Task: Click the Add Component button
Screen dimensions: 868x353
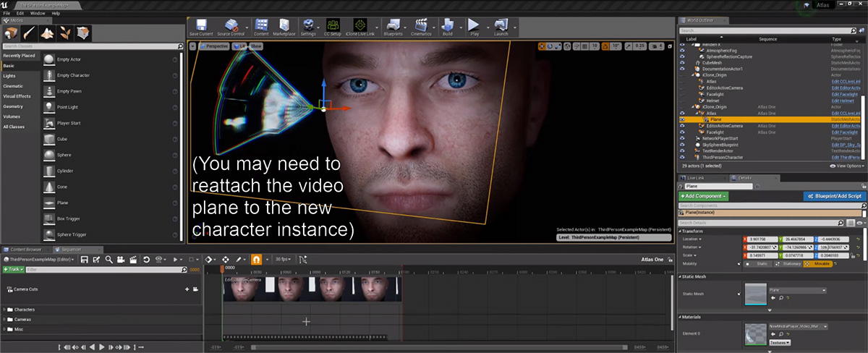Action: tap(703, 196)
